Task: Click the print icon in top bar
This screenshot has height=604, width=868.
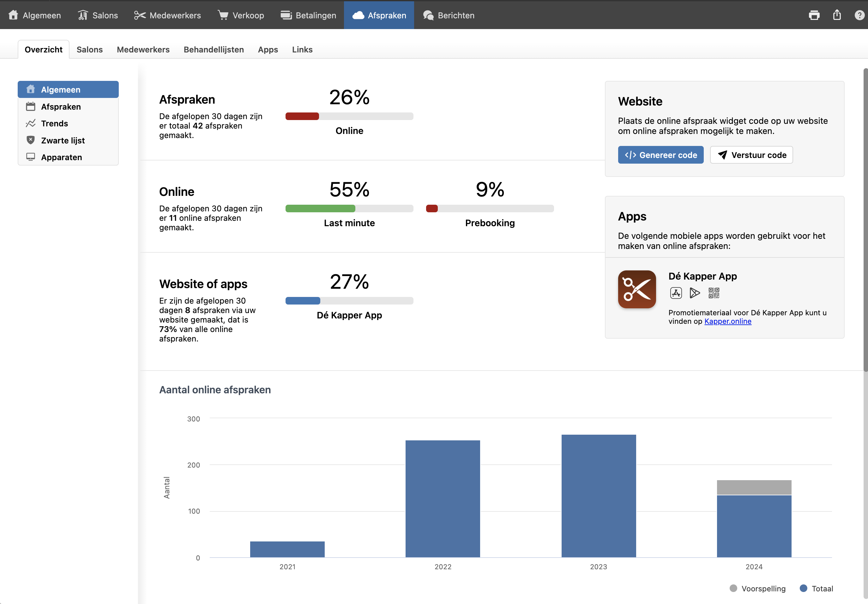Action: pos(814,15)
